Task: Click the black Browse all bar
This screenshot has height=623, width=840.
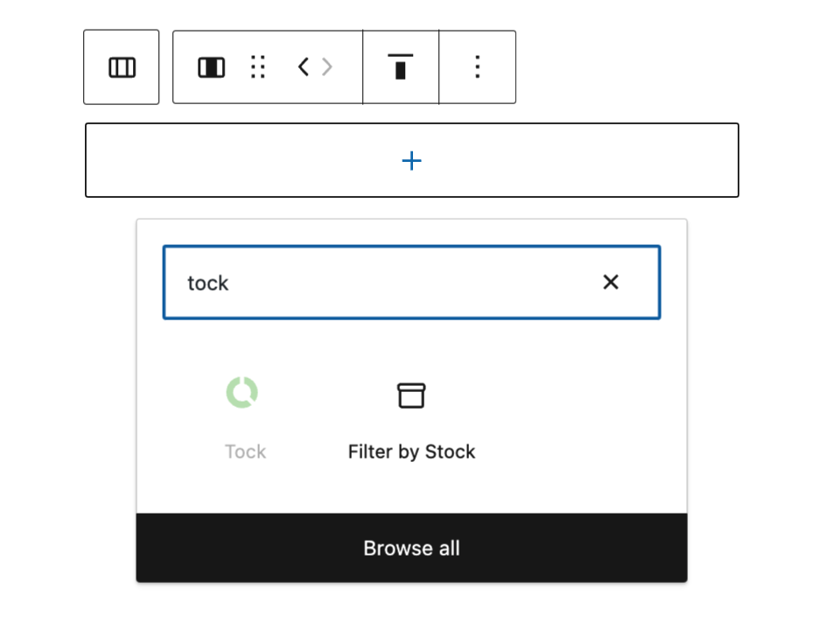Action: coord(411,548)
